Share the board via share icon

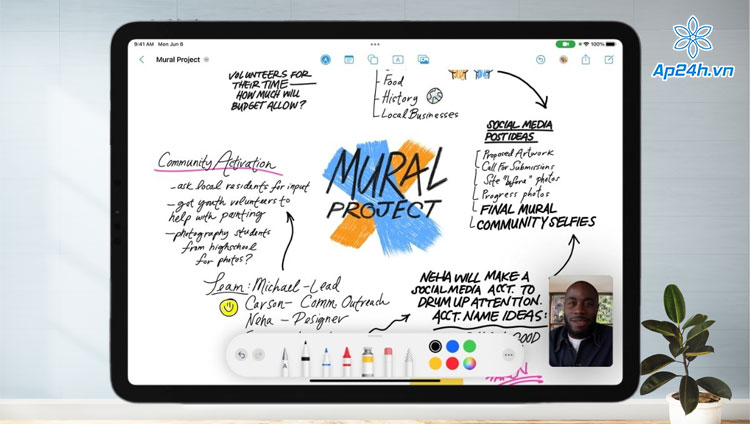(x=586, y=60)
